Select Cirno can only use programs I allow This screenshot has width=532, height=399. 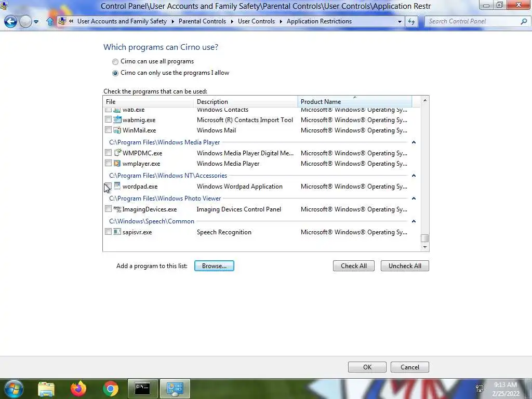(115, 73)
